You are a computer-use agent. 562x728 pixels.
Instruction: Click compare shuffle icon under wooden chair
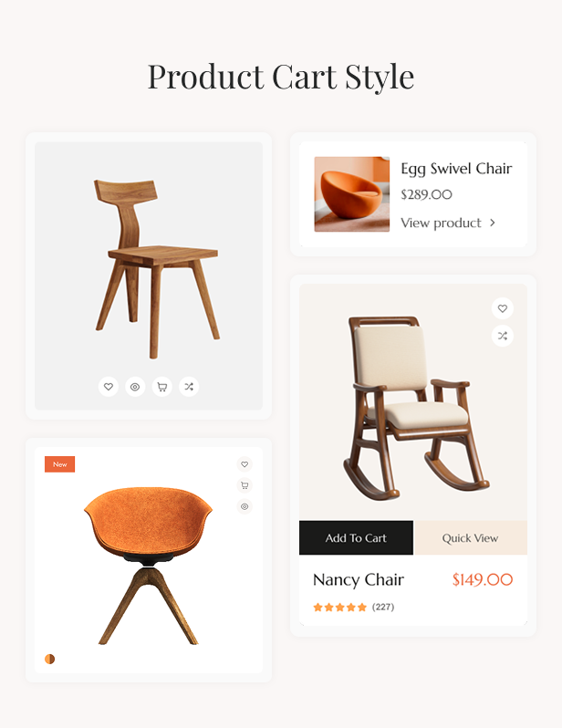point(189,386)
